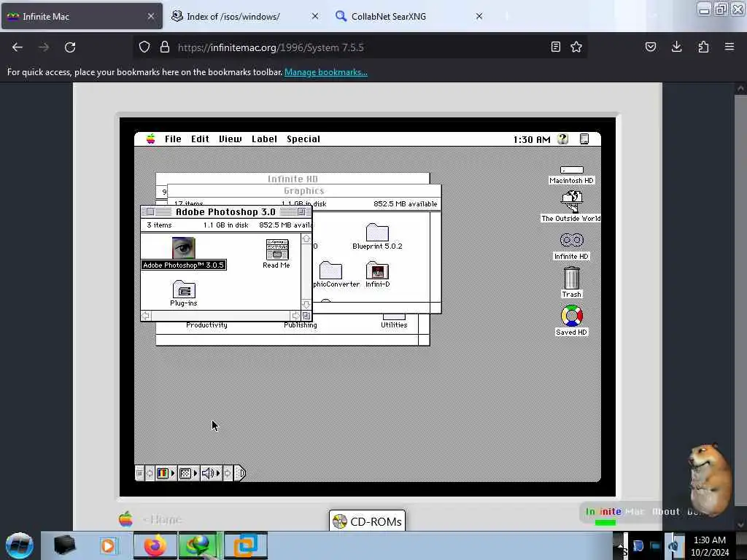The width and height of the screenshot is (747, 560).
Task: Click Photoshop window horizontal scroll right arrow
Action: tap(295, 316)
